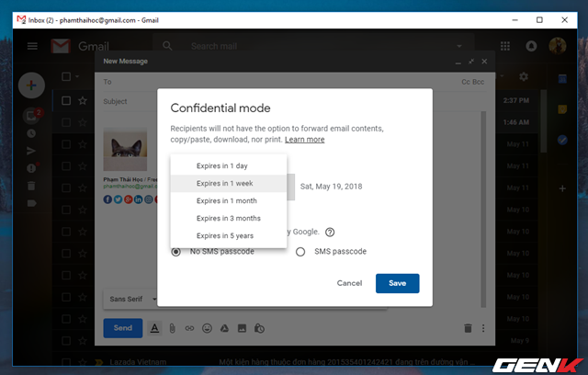Click the insert photo icon

tap(242, 328)
